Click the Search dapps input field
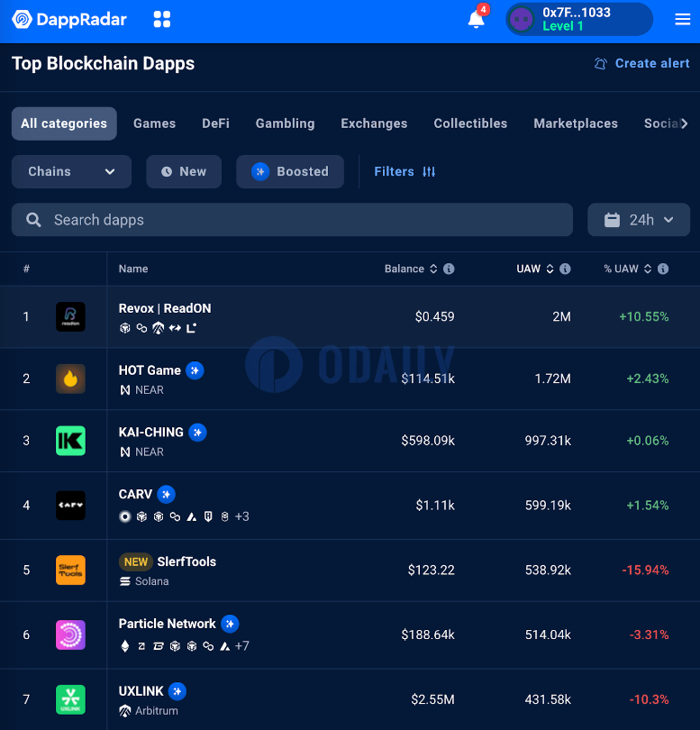Viewport: 700px width, 730px height. point(292,220)
